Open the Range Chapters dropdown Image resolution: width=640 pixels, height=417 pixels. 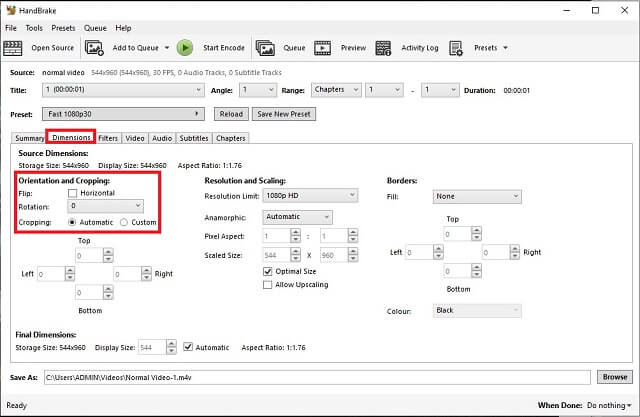click(336, 90)
